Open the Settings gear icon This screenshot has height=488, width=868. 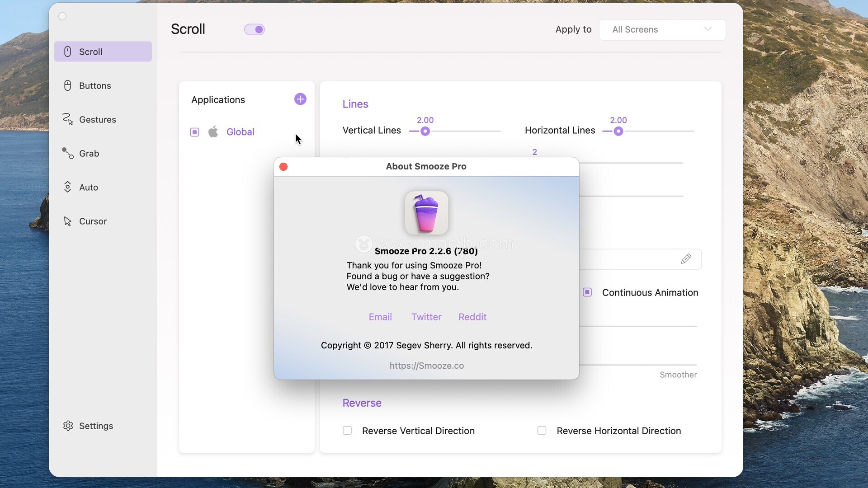click(x=68, y=426)
